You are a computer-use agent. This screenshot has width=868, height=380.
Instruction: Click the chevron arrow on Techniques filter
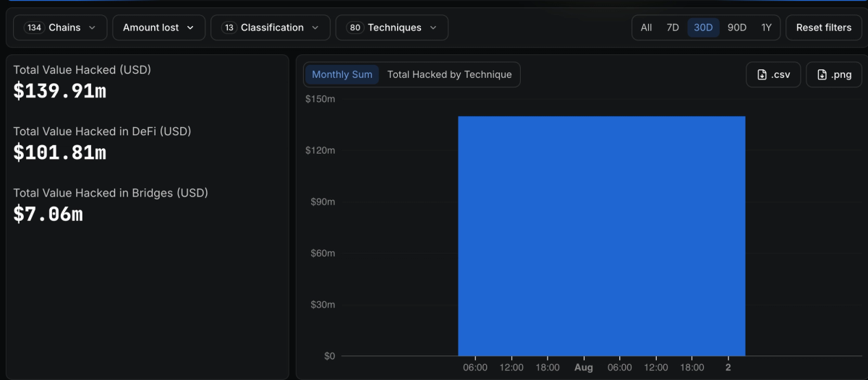coord(433,27)
